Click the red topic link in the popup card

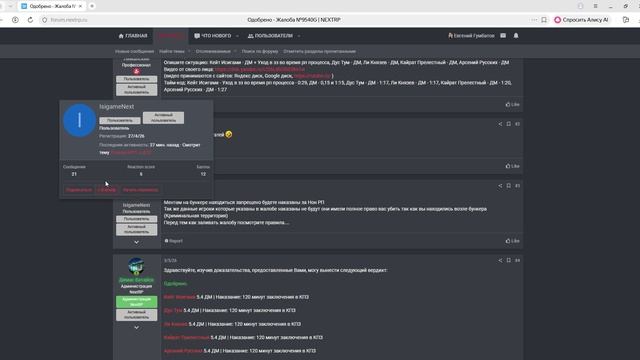pos(131,152)
